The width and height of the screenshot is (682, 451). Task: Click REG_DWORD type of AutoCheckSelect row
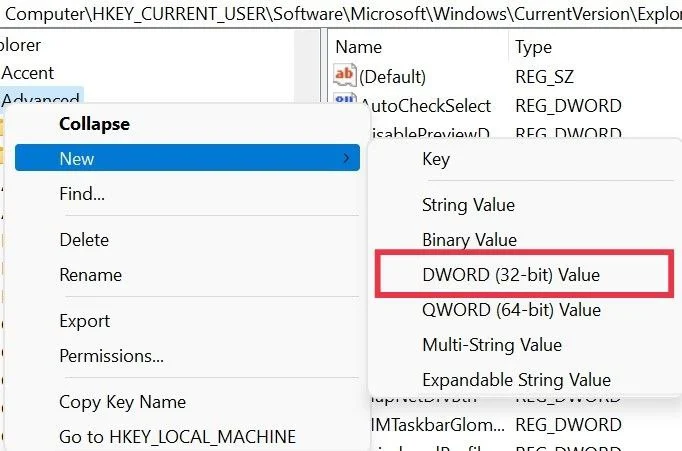coord(568,106)
